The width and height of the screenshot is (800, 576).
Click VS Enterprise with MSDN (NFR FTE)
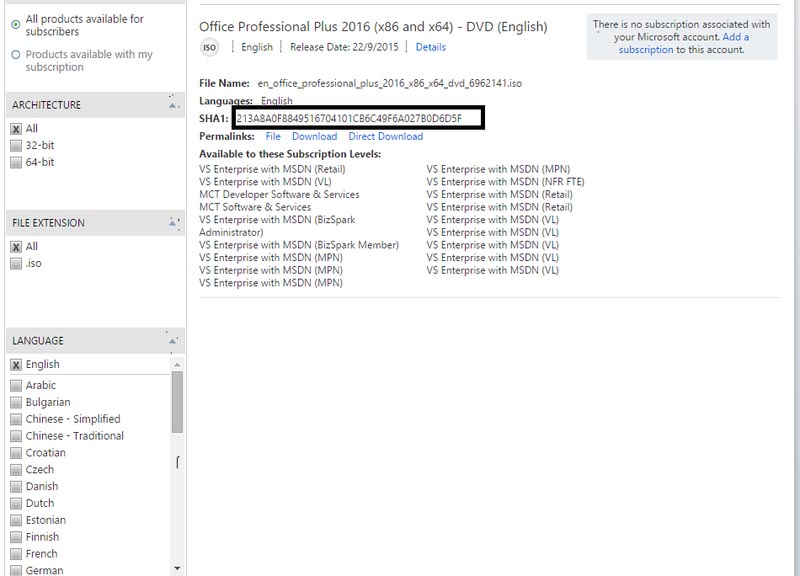click(x=506, y=182)
